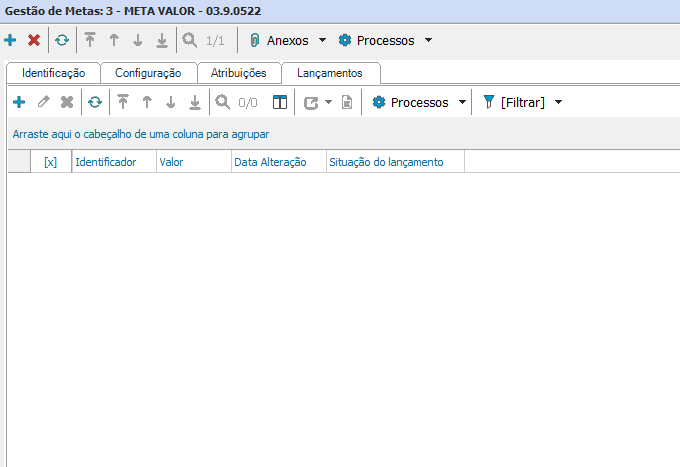Toggle the [x] select-all column header
Viewport: 680px width, 467px height.
tap(50, 161)
